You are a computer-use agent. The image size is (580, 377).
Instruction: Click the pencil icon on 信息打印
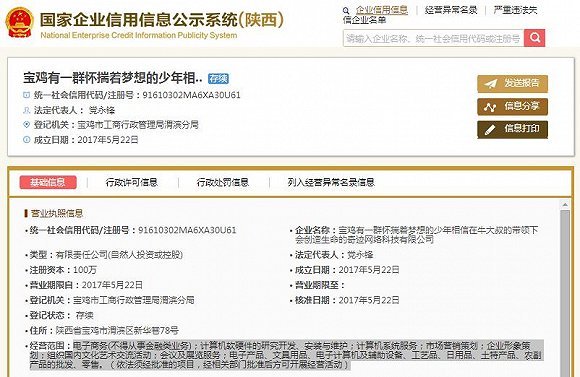pos(490,130)
